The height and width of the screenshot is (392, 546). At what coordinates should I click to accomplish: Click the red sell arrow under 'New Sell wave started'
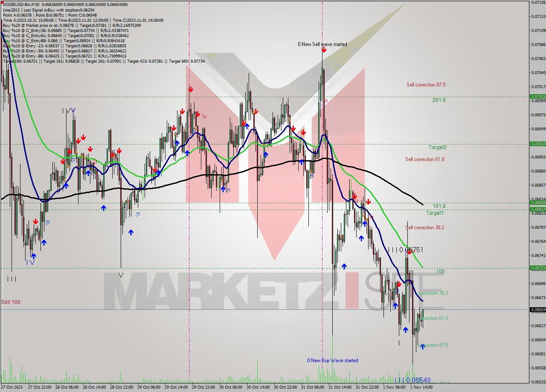(324, 50)
